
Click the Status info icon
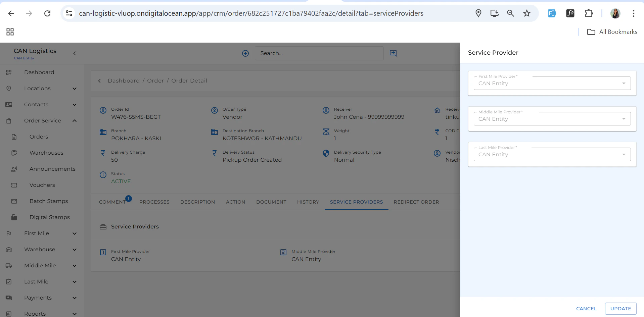103,175
